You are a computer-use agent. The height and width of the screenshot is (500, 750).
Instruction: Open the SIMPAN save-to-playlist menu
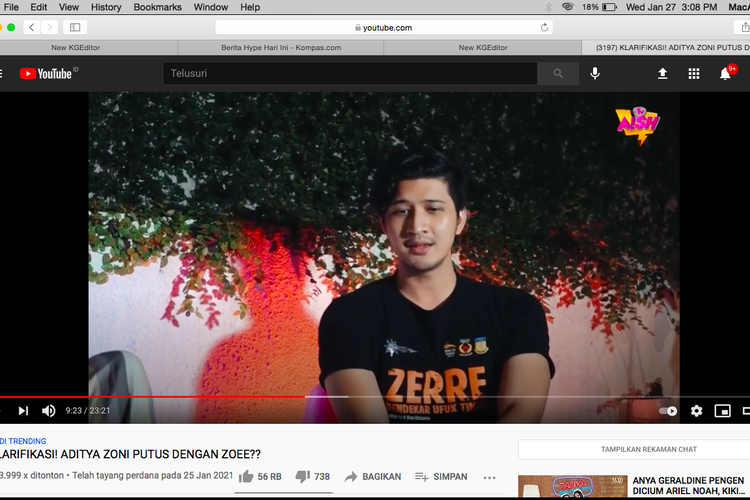pyautogui.click(x=440, y=477)
